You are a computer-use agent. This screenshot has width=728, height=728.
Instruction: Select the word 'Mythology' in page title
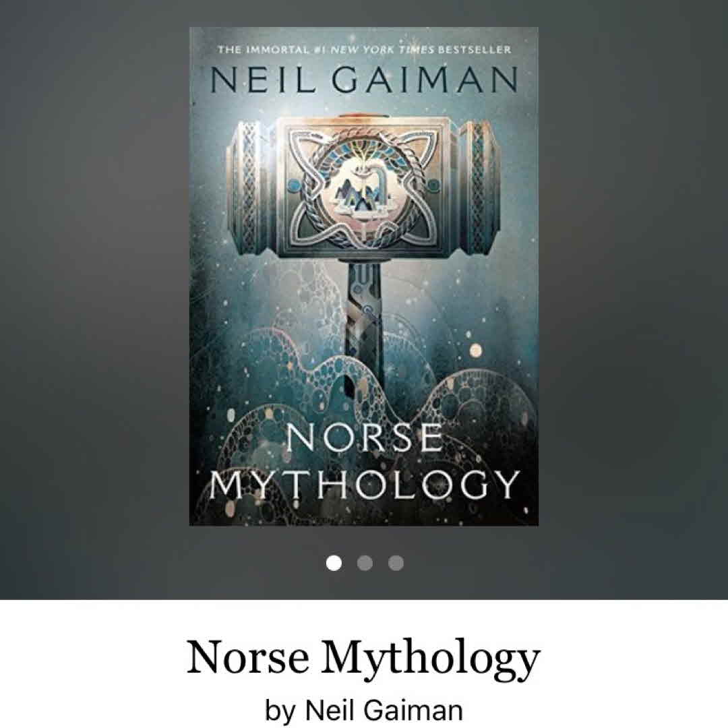coord(431,659)
